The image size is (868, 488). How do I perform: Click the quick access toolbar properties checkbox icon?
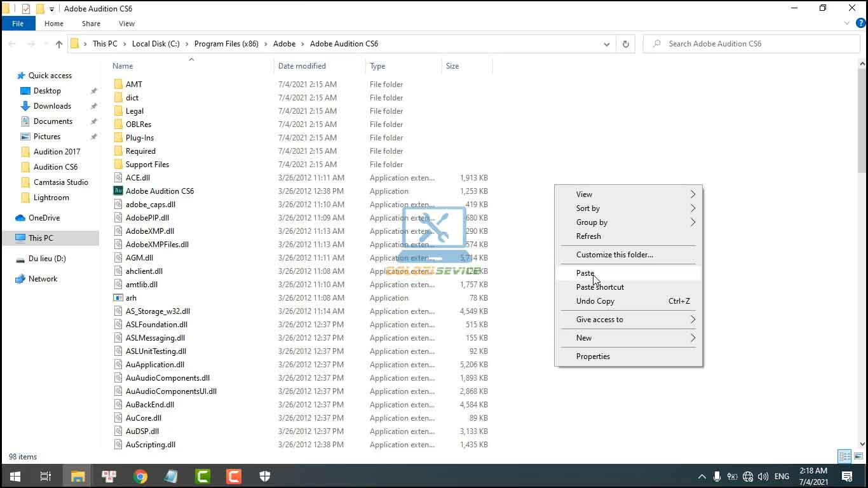click(25, 9)
